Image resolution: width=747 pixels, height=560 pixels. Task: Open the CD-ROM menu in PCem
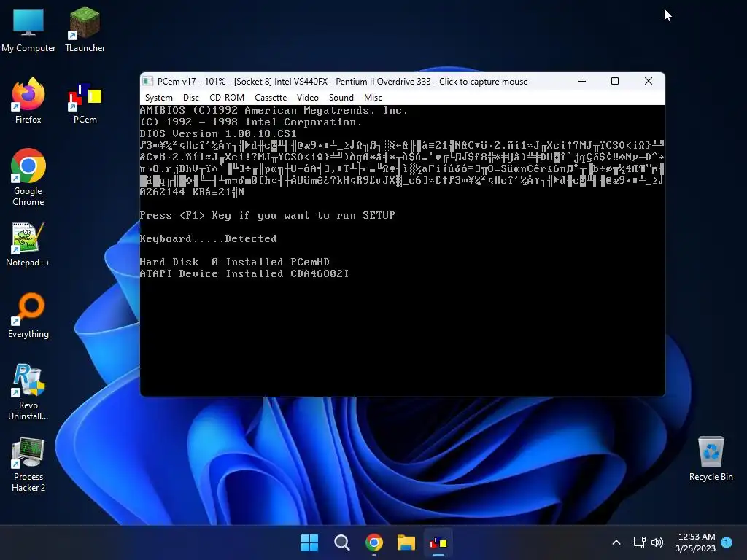pyautogui.click(x=227, y=98)
